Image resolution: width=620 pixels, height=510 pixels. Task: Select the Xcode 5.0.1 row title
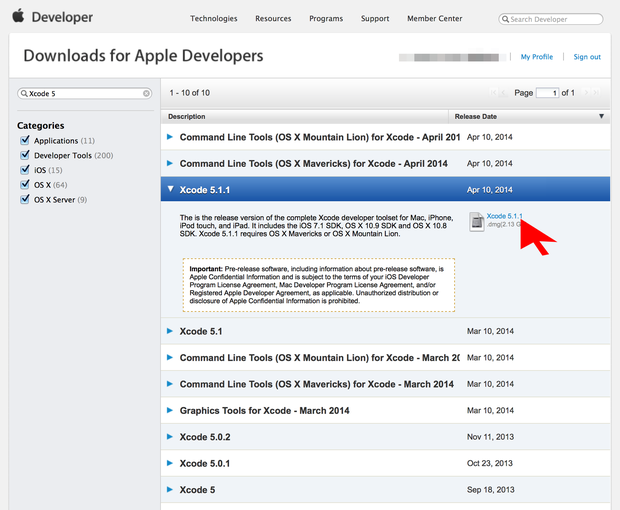(x=204, y=463)
